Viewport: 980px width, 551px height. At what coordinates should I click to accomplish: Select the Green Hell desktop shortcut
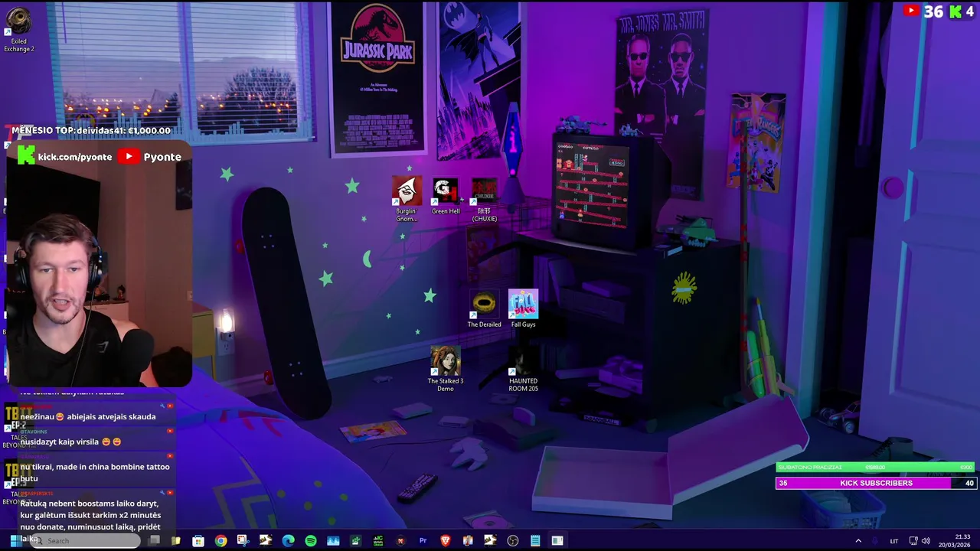[x=446, y=197]
